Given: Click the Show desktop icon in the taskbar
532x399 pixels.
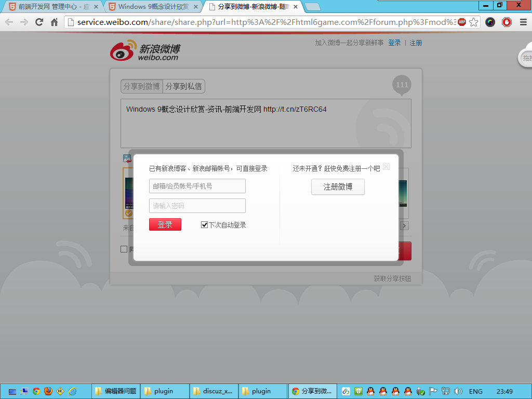Looking at the screenshot, I should pyautogui.click(x=12, y=392).
